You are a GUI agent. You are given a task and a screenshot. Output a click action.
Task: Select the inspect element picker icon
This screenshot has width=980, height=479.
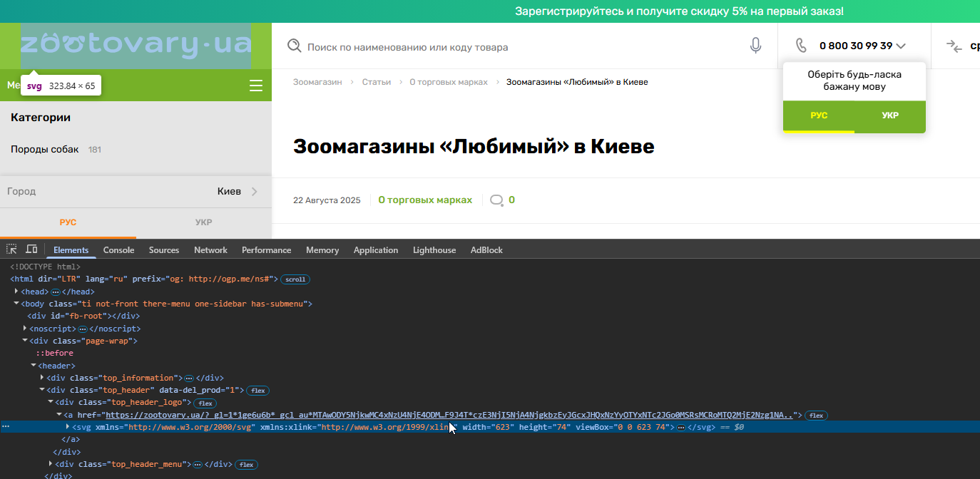tap(12, 249)
